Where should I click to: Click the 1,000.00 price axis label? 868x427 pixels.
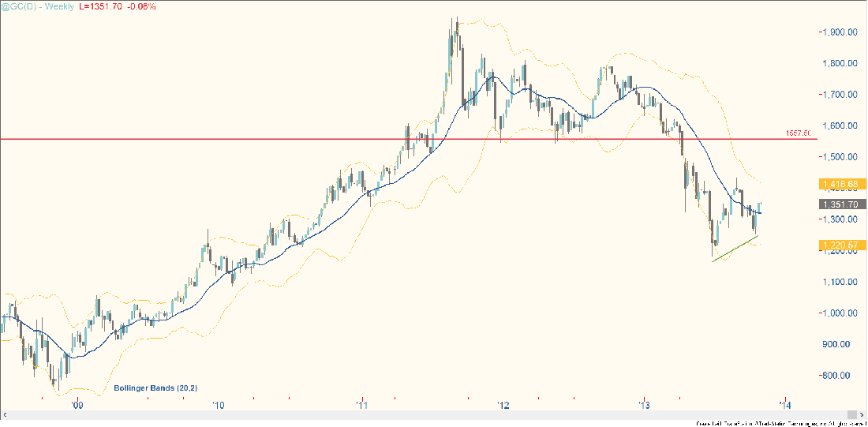(x=840, y=313)
